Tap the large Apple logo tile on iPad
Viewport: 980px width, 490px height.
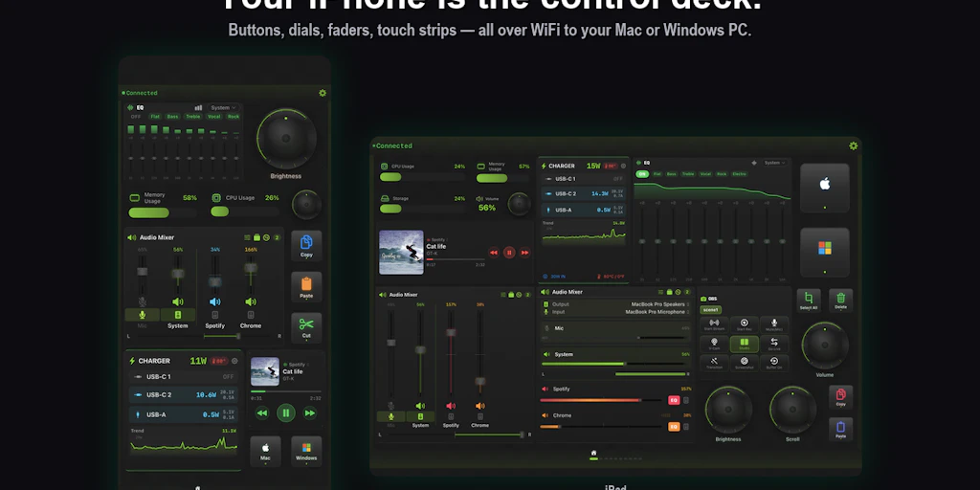click(824, 188)
